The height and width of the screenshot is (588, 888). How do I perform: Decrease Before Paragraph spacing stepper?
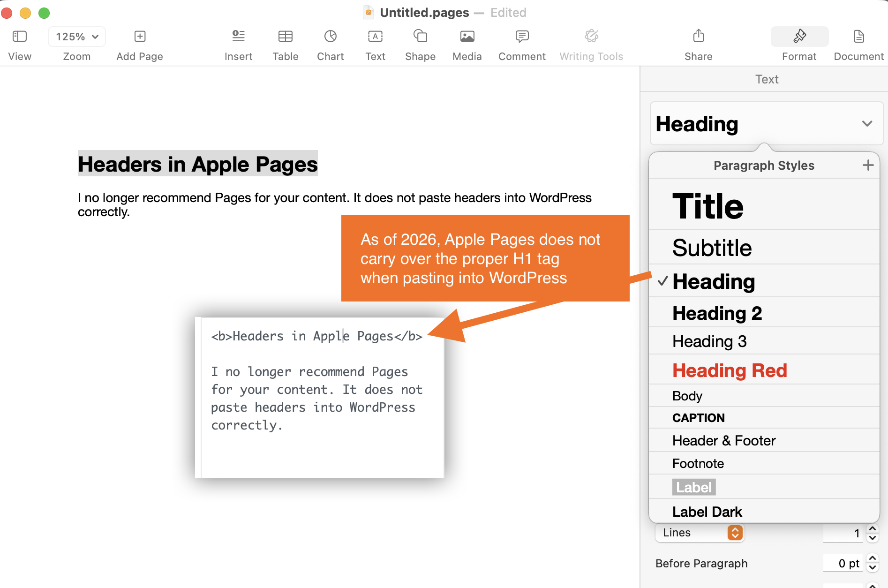(x=873, y=568)
